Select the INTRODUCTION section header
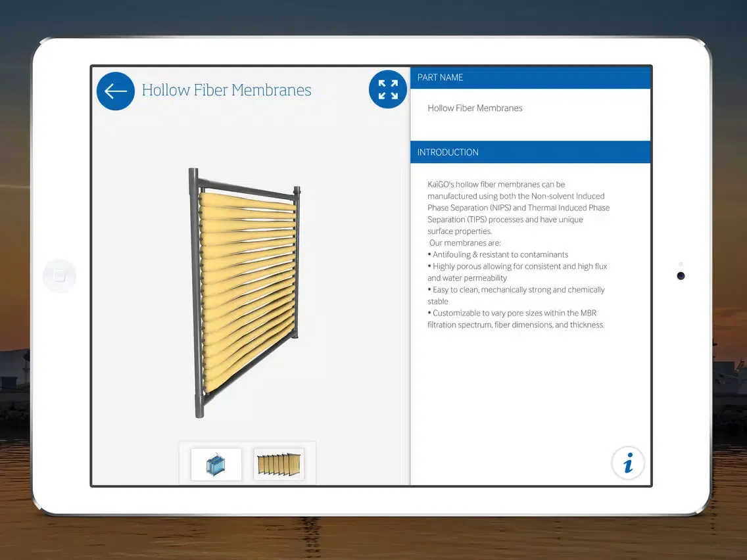The height and width of the screenshot is (560, 747). pyautogui.click(x=530, y=152)
